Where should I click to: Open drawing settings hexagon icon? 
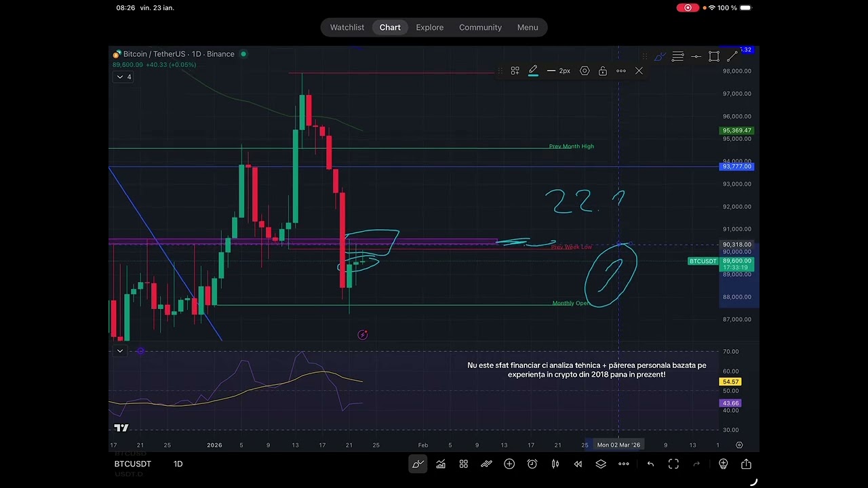pyautogui.click(x=585, y=71)
